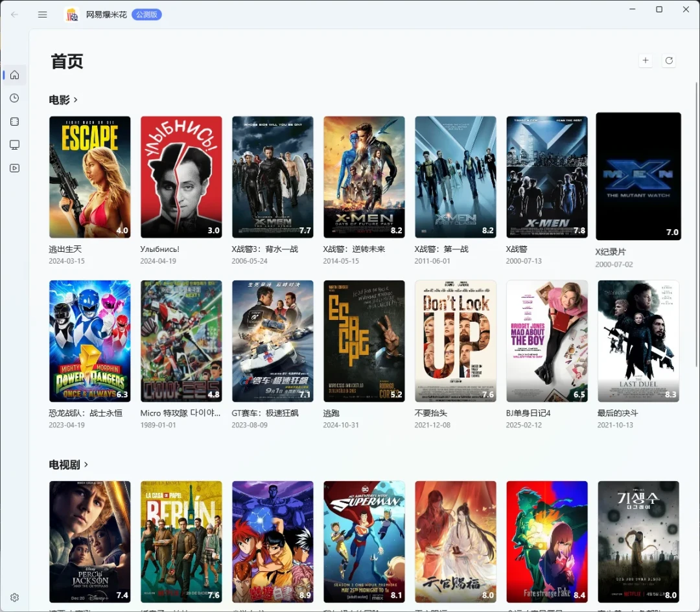This screenshot has height=612, width=700.
Task: Open X-Men Days of Future Past poster
Action: click(364, 177)
